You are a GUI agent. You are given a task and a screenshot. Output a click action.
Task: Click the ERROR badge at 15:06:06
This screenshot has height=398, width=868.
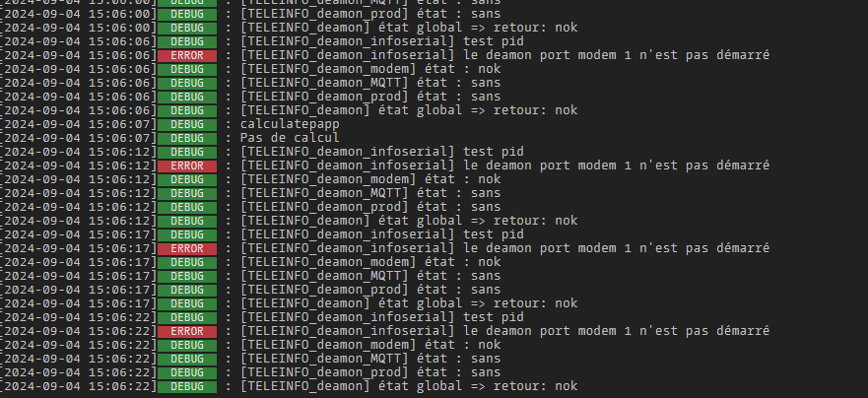(186, 56)
